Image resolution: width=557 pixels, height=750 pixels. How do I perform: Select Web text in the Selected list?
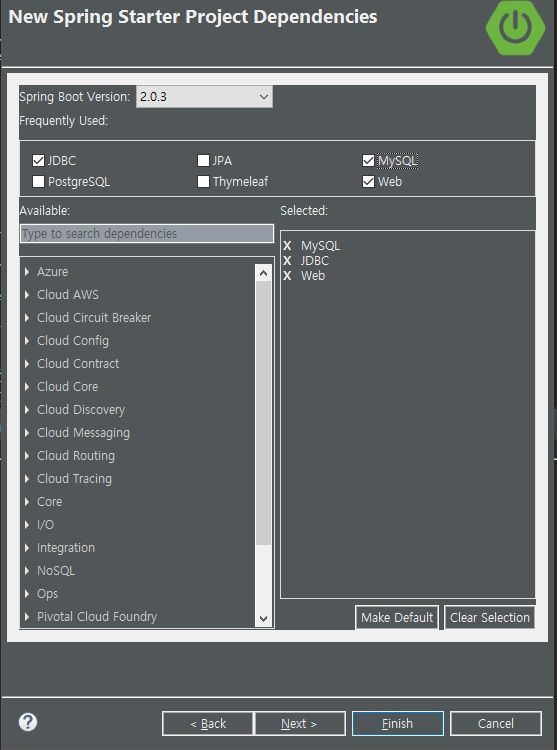pos(313,276)
